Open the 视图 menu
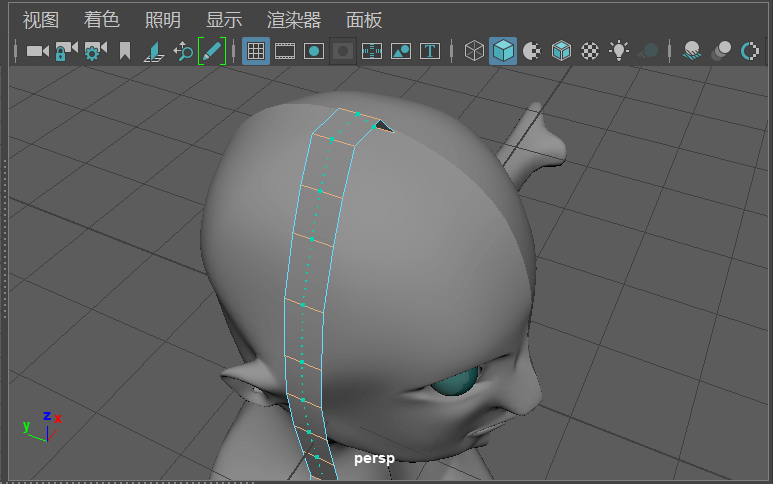 click(x=40, y=20)
